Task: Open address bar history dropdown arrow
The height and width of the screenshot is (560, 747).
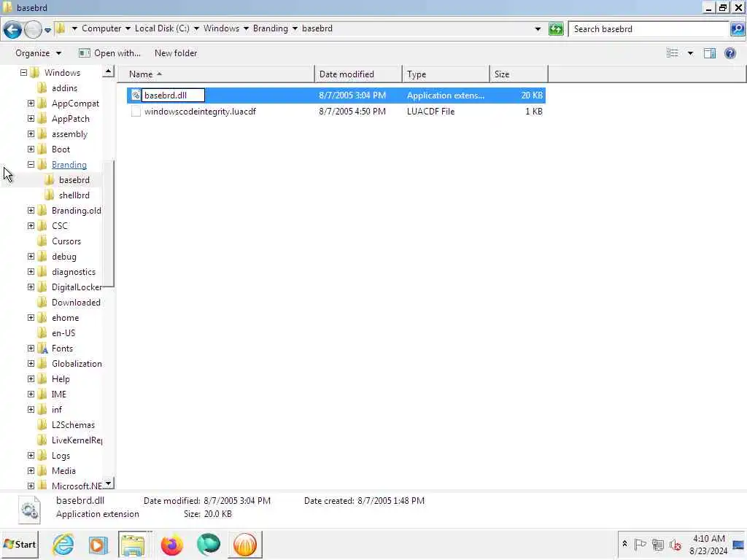Action: click(x=538, y=29)
